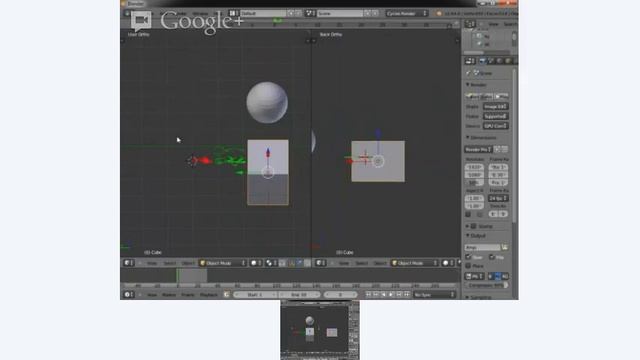
Task: Open pivot point icon in left viewport header
Action: (271, 263)
